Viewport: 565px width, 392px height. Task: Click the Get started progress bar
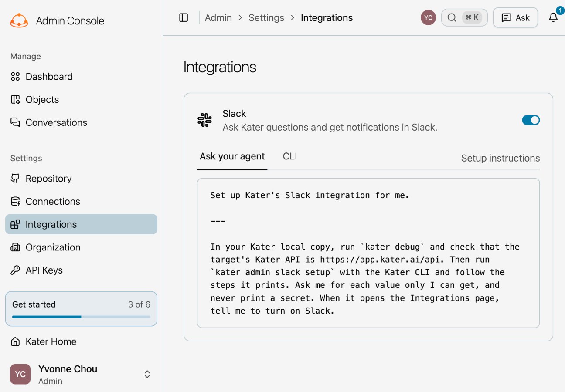(x=81, y=317)
